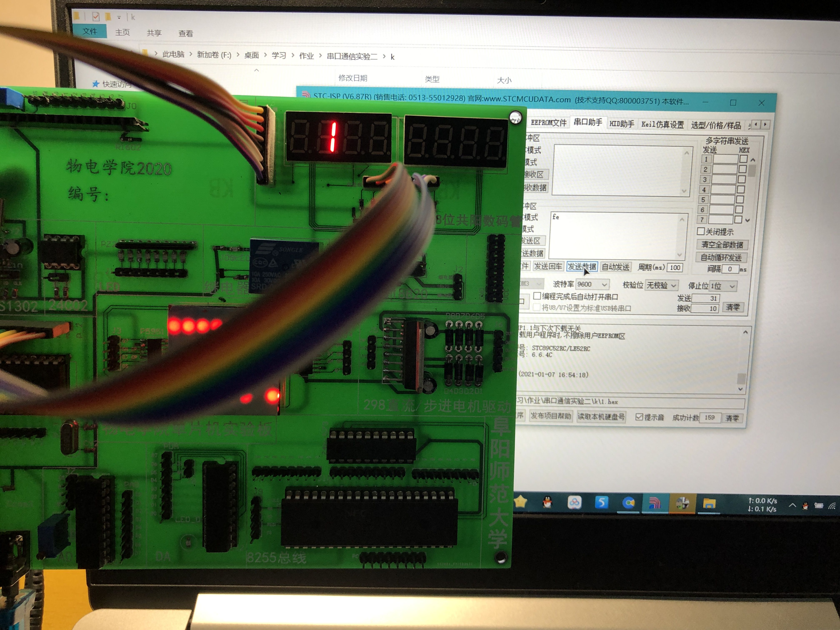
Task: Expand breadcrumb chevron after 桌面
Action: (265, 55)
